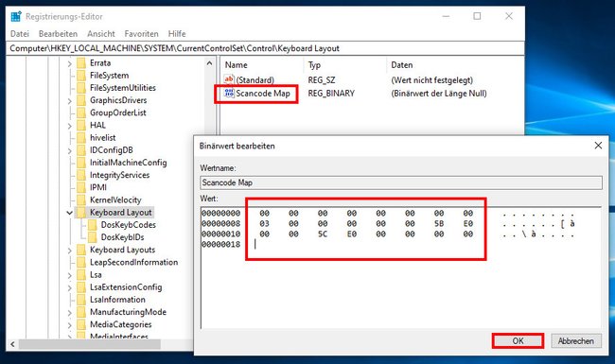Expand the IDConfigDB tree node
The width and height of the screenshot is (615, 364).
click(x=69, y=151)
